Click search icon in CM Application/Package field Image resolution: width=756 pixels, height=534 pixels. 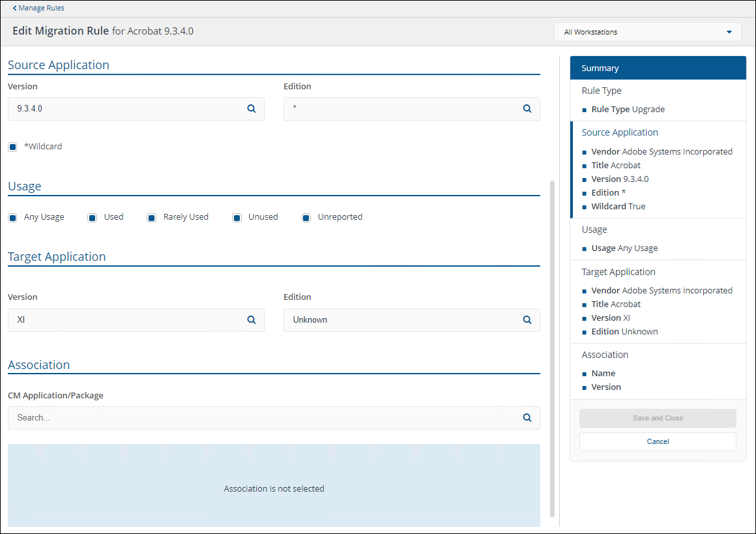[x=527, y=418]
